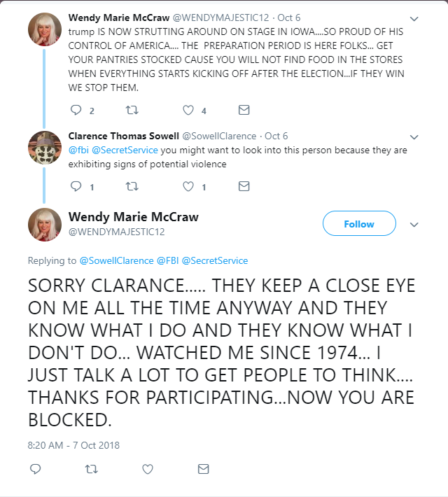The image size is (448, 497).
Task: Follow Wendy Marie McCraw
Action: click(359, 223)
